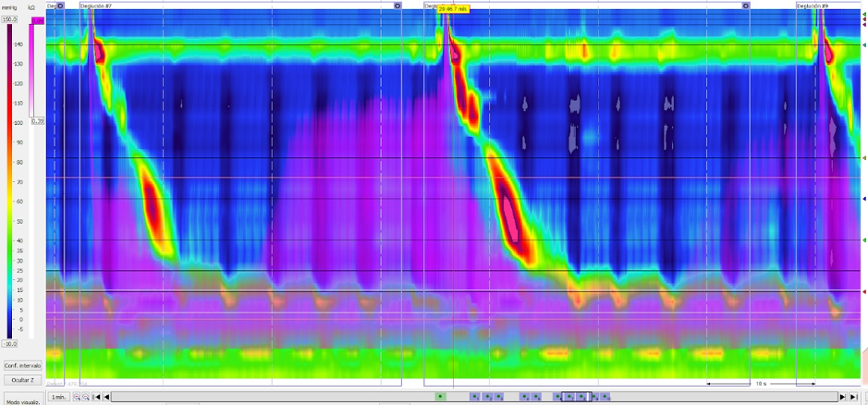Step forward with the right arrow button
Image resolution: width=868 pixels, height=406 pixels.
(842, 397)
